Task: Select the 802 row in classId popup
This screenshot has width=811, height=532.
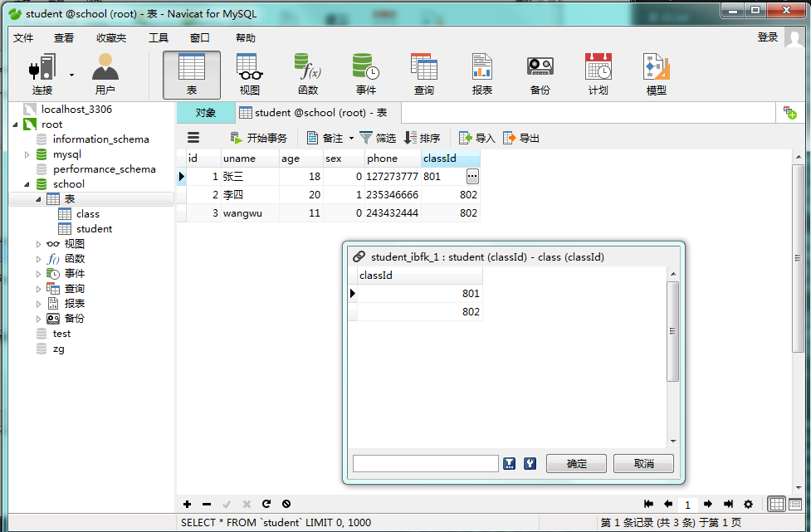Action: [x=419, y=312]
